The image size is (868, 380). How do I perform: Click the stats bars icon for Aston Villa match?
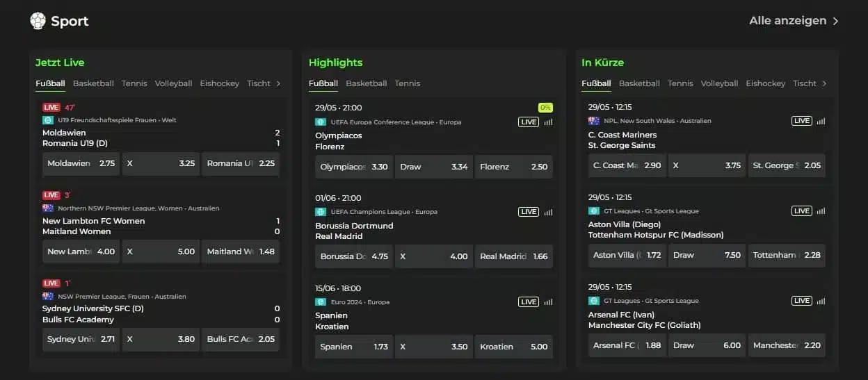(821, 211)
